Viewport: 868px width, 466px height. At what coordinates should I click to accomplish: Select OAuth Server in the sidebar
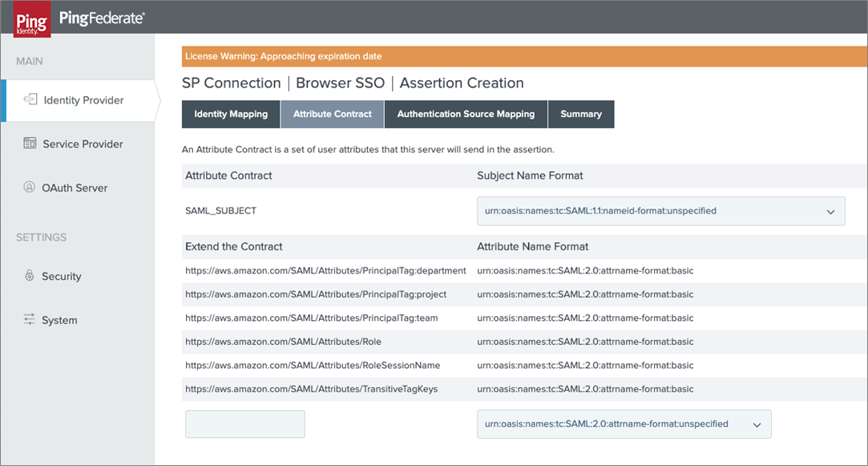click(75, 188)
